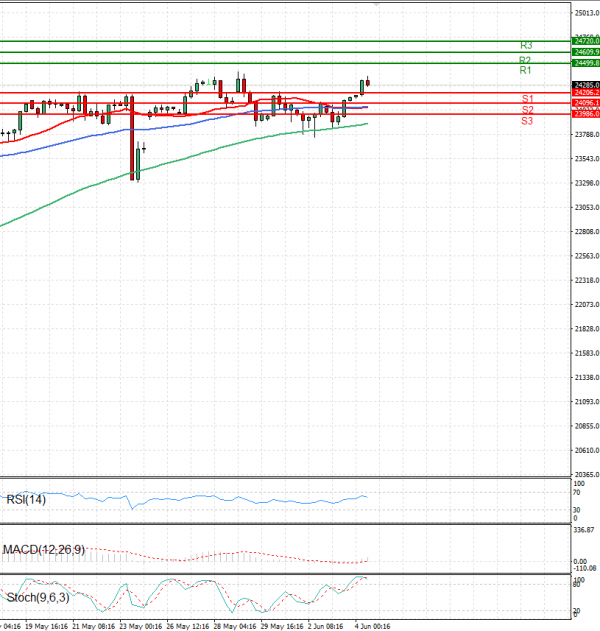Click the 21583.0 price axis value

(587, 353)
